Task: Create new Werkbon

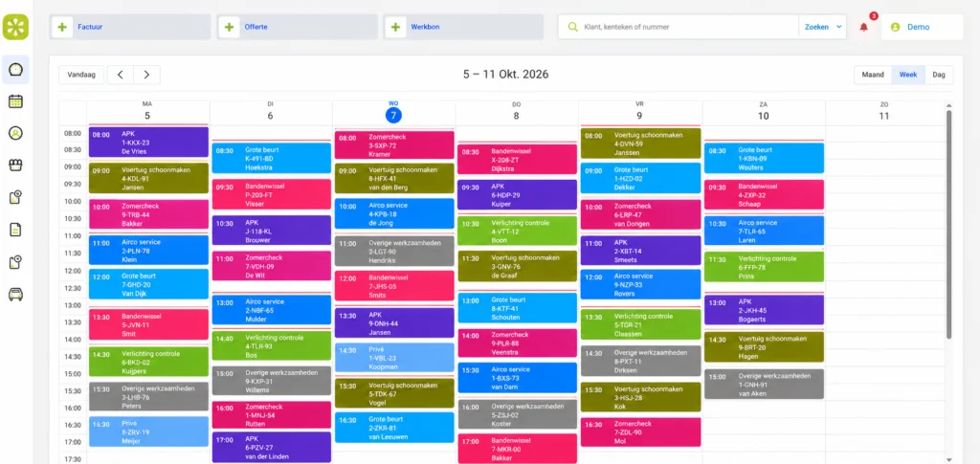Action: click(464, 27)
